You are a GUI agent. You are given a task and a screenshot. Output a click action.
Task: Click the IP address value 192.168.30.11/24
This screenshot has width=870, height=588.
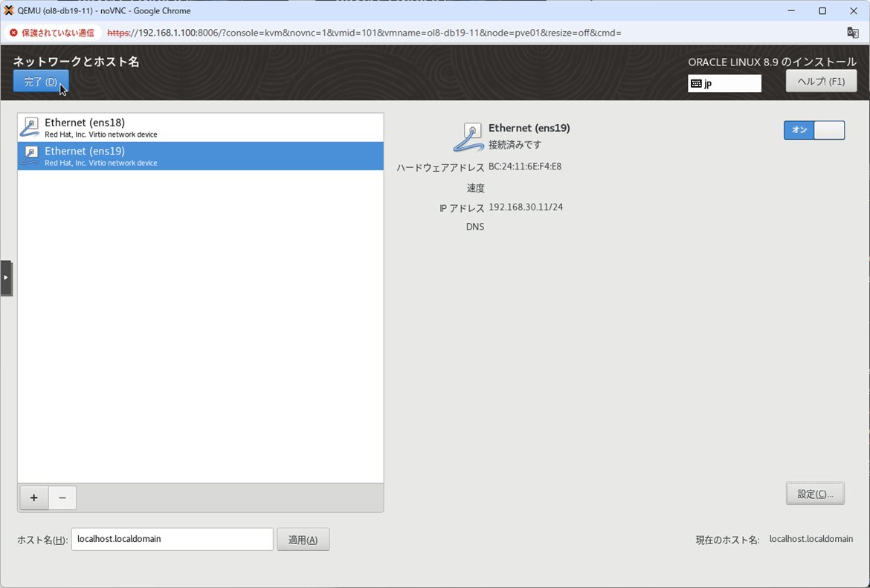pos(526,207)
